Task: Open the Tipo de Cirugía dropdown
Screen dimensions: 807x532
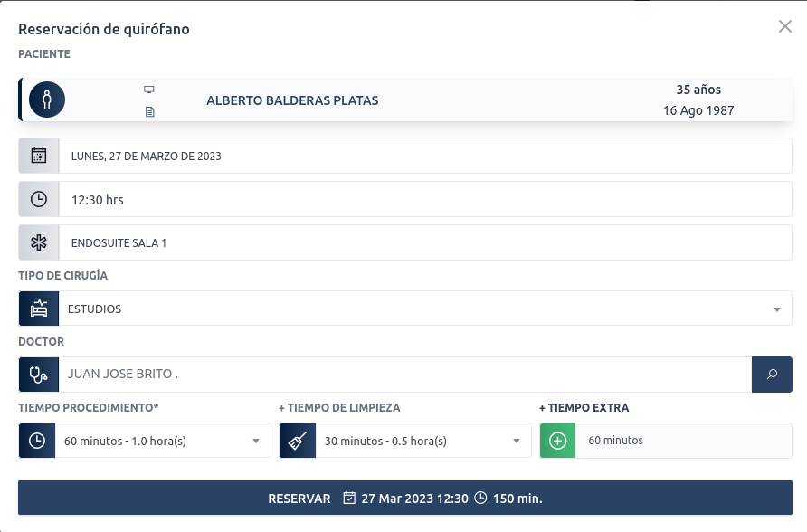Action: coord(423,309)
